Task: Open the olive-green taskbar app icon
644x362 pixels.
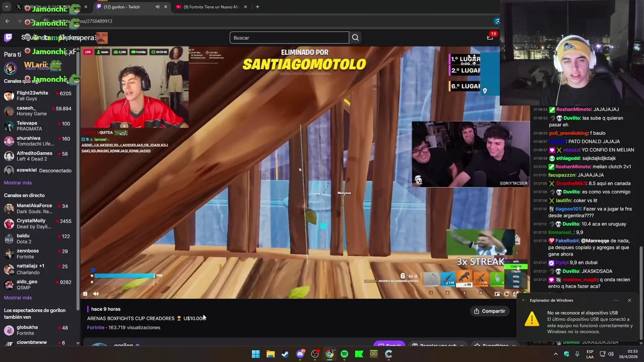Action: click(374, 354)
